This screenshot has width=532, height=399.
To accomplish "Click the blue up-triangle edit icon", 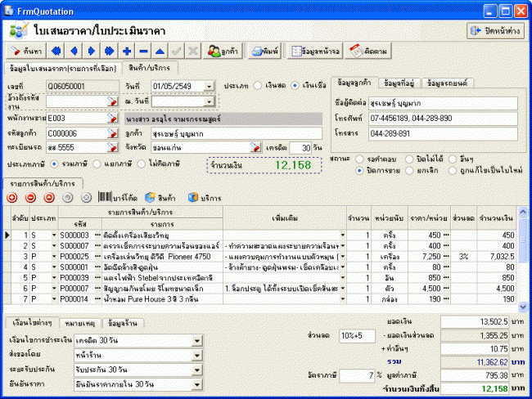I will (x=160, y=52).
